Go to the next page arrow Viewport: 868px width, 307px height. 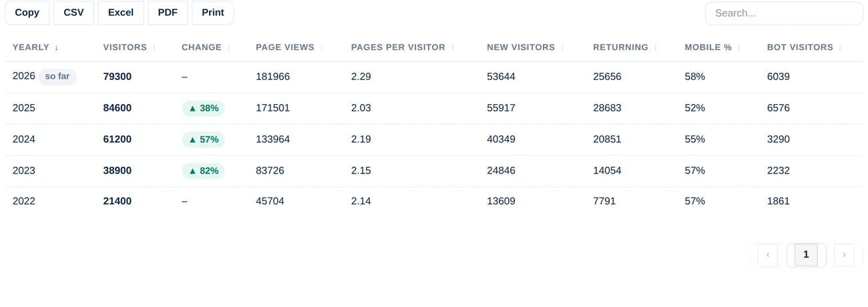click(x=844, y=255)
